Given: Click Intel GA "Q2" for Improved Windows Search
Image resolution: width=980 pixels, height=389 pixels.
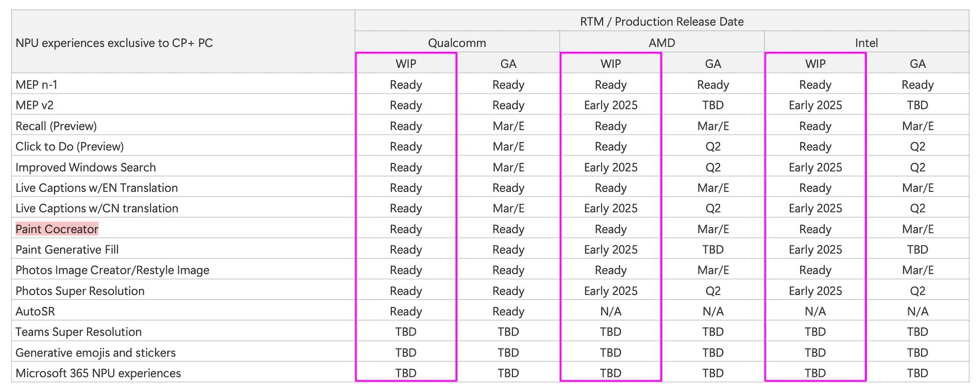Looking at the screenshot, I should (x=917, y=167).
